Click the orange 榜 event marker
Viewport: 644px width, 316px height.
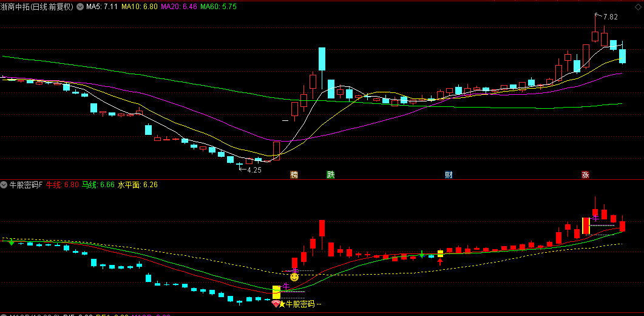(294, 174)
